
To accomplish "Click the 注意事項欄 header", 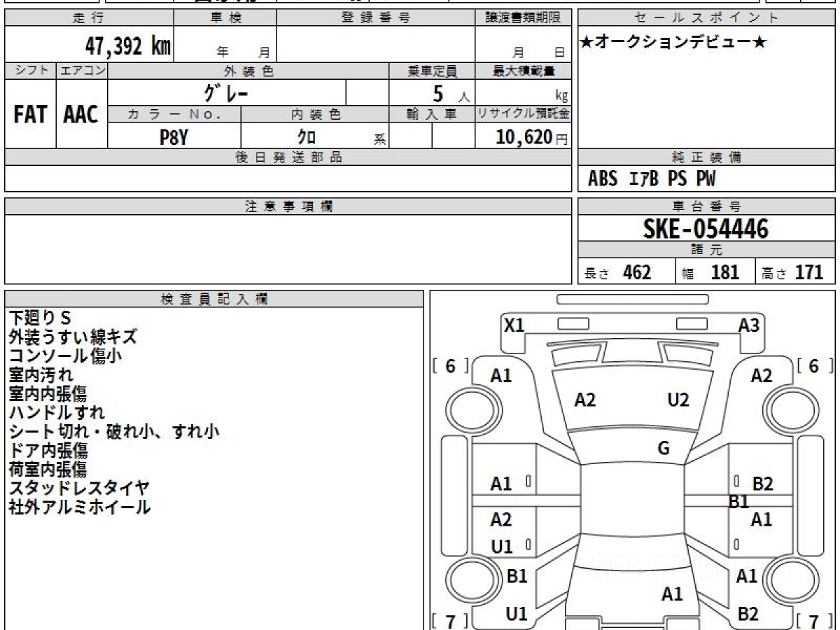I will [288, 206].
